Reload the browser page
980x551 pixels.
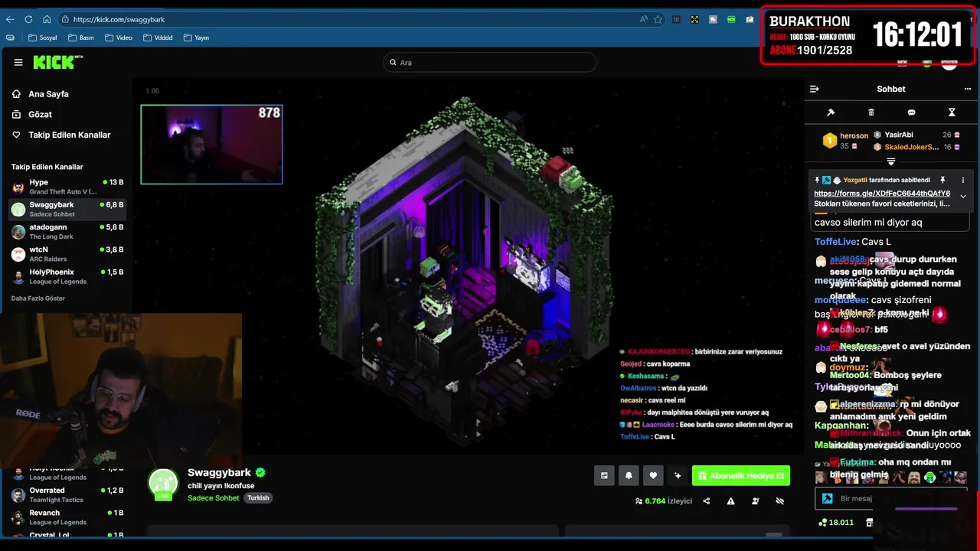[x=28, y=19]
